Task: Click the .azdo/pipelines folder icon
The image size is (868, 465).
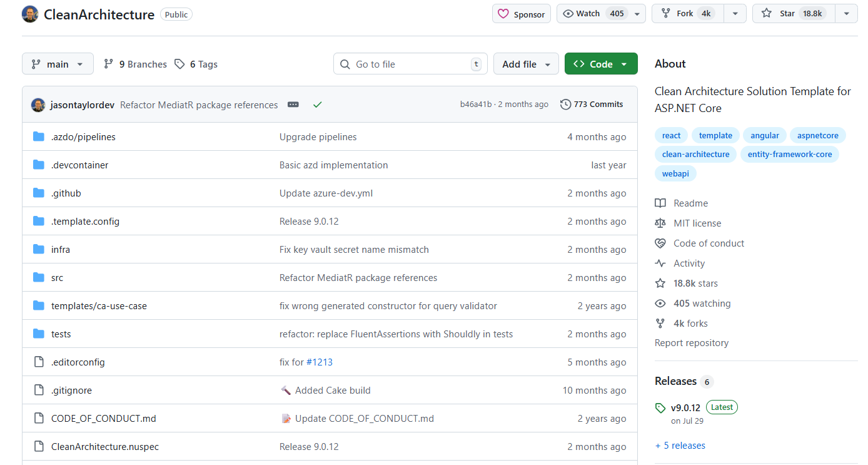Action: point(39,136)
